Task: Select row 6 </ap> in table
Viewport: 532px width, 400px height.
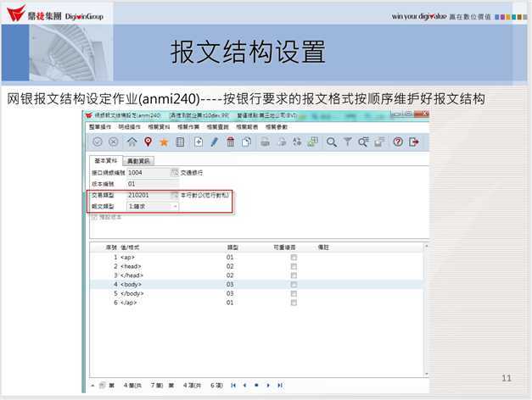Action: coord(257,303)
